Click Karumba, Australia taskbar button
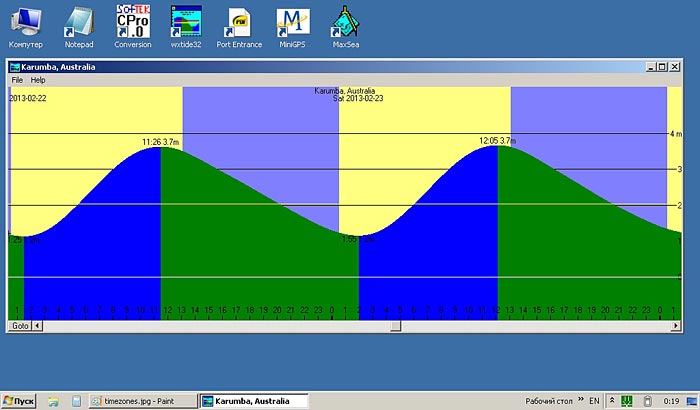700x410 pixels. click(x=254, y=401)
